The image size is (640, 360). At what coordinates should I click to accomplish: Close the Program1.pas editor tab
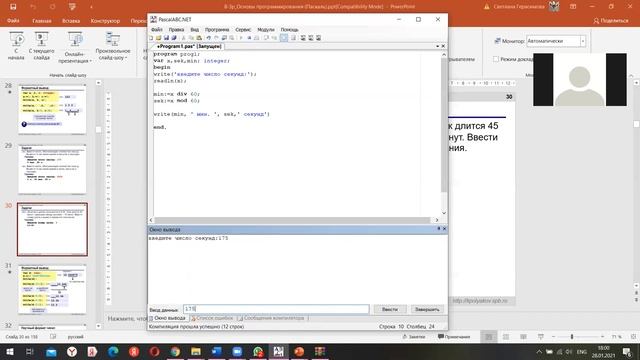point(443,46)
